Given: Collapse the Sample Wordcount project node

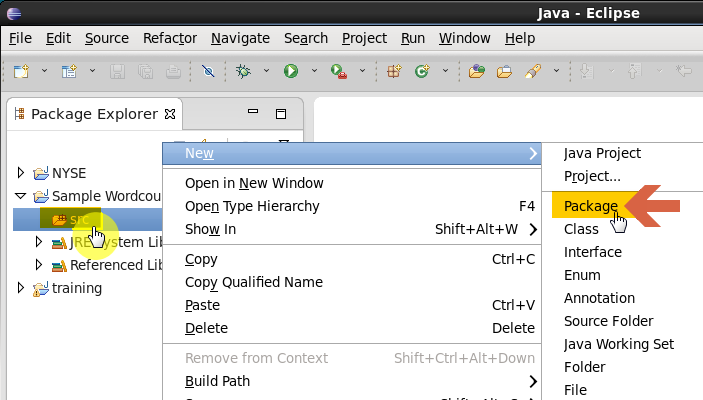Looking at the screenshot, I should (21, 196).
